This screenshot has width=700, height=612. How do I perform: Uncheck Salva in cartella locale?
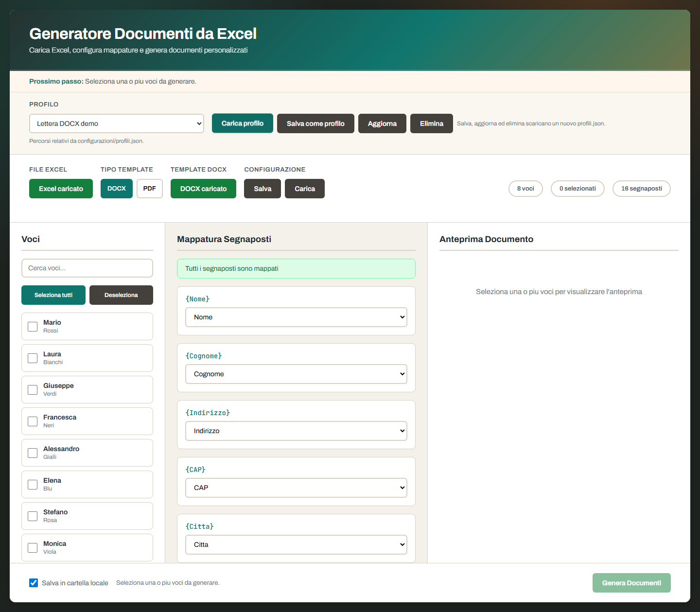coord(34,583)
